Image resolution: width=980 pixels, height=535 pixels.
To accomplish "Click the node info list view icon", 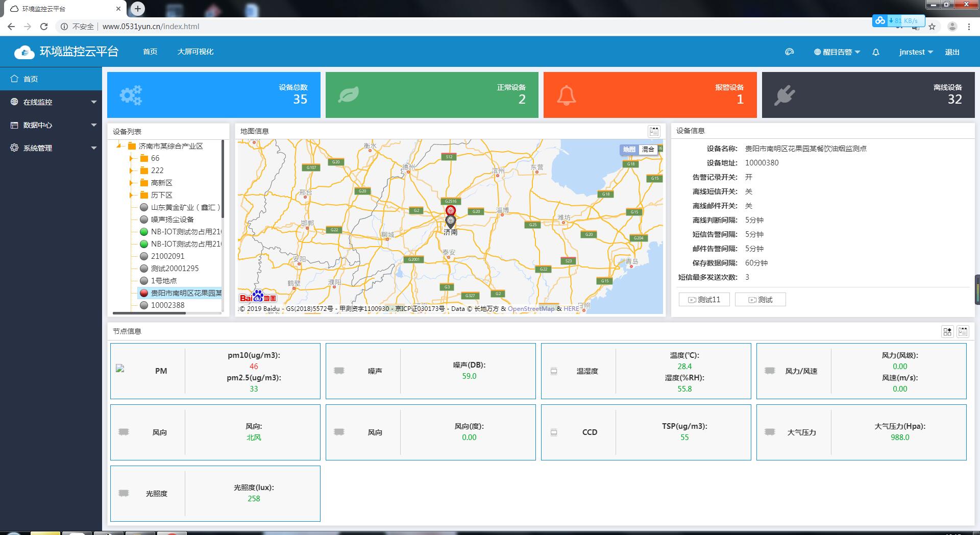I will 963,332.
